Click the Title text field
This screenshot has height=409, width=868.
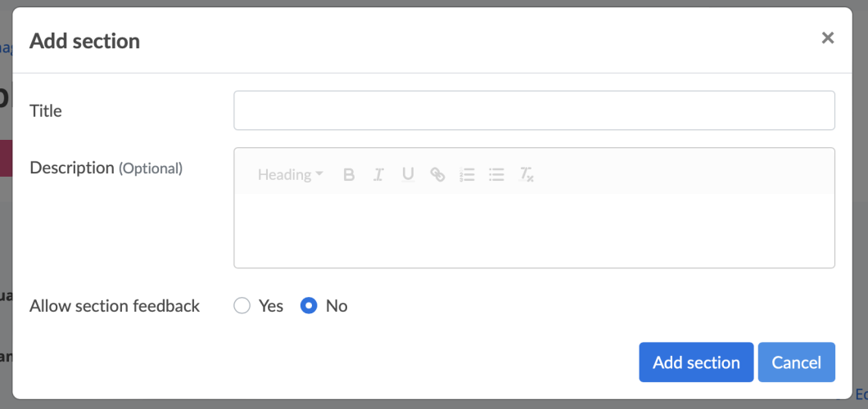[534, 110]
